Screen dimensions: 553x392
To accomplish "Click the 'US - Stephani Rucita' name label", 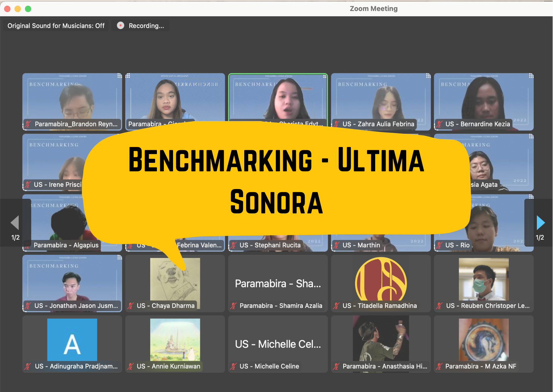I will [x=270, y=245].
